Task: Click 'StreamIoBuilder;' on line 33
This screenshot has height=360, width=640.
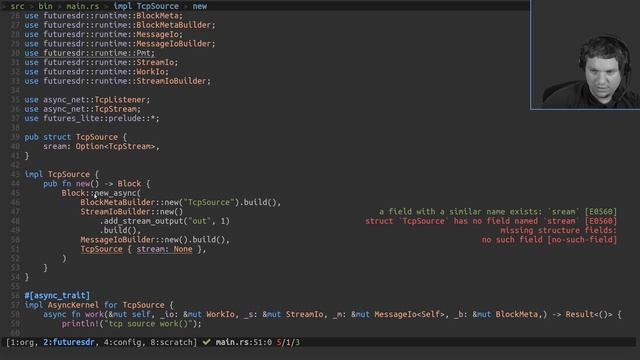Action: 173,81
